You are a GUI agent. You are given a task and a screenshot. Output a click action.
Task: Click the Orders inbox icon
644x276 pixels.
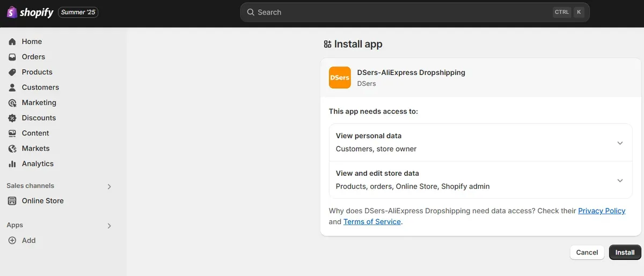point(12,57)
